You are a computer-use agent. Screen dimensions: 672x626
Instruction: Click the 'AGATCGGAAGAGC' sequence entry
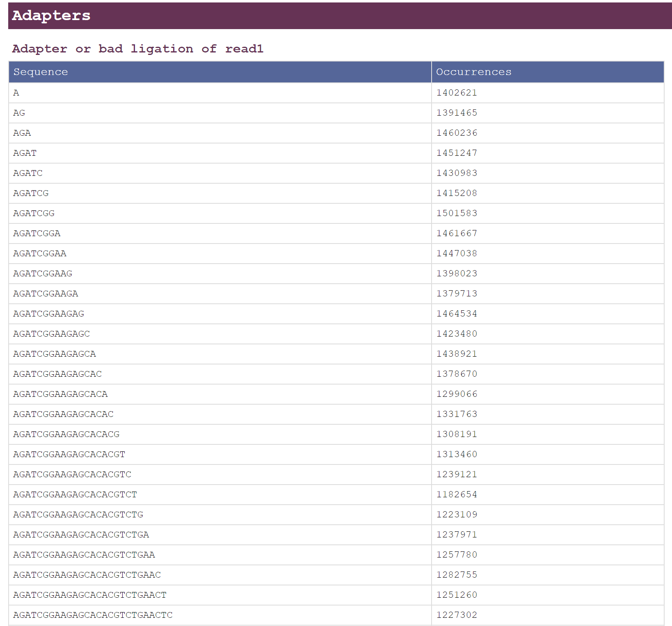pos(51,334)
